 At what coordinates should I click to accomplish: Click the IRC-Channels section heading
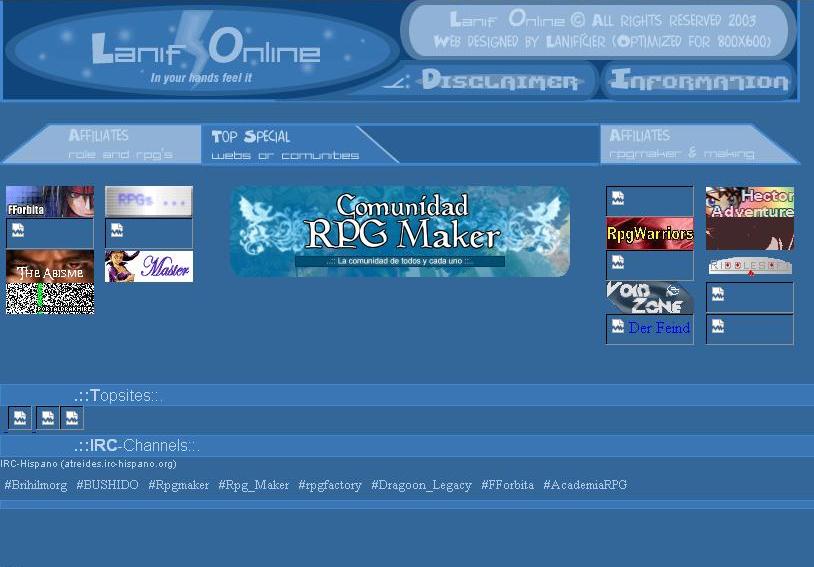coord(137,446)
